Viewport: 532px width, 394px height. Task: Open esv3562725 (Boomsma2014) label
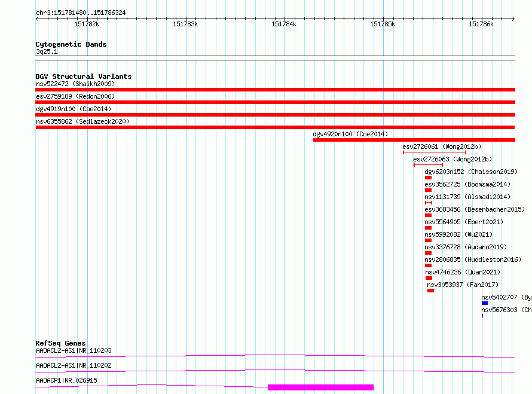coord(467,184)
